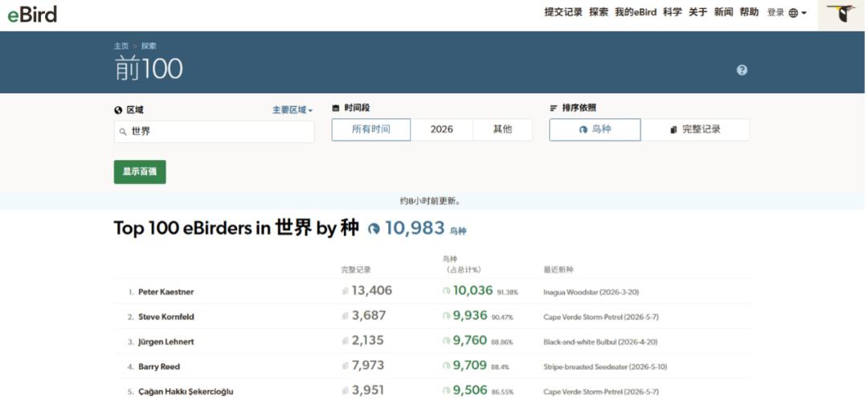The image size is (868, 405).
Task: Go to 探索 breadcrumb link
Action: coord(149,46)
